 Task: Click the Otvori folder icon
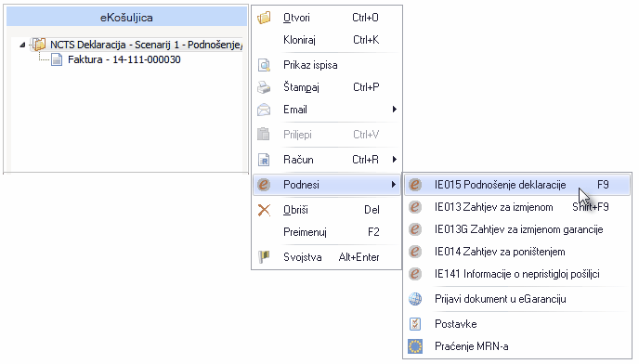264,18
